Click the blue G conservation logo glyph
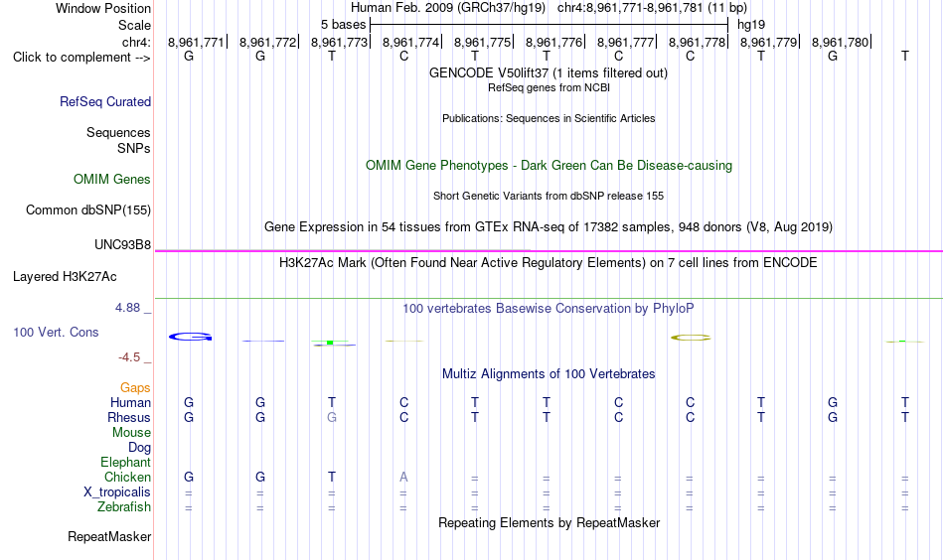 [190, 337]
